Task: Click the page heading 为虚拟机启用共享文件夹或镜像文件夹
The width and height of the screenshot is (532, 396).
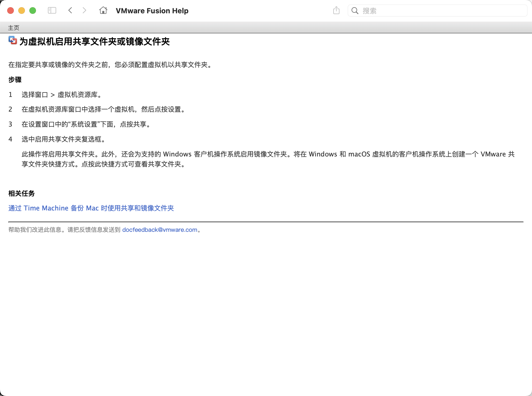Action: pos(94,42)
